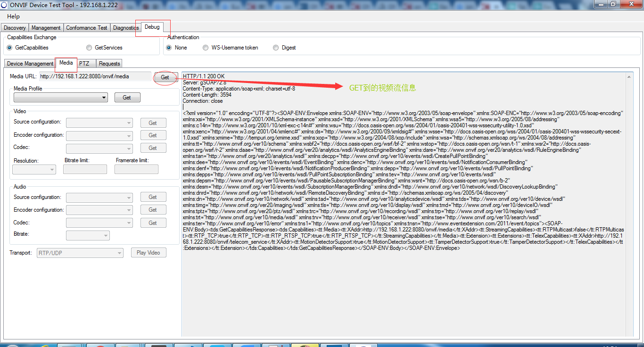Click Get for Video Codec
Screen dimensions: 644x347
153,148
